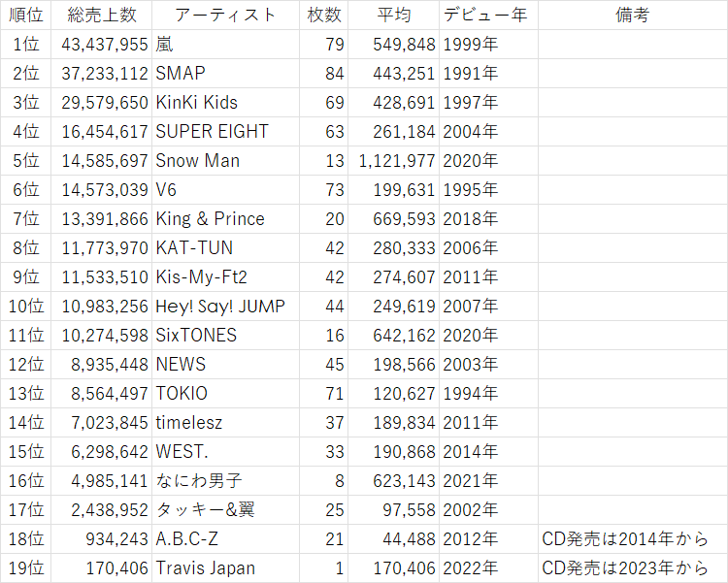Click the artist cell タッキー&翼
The width and height of the screenshot is (728, 583).
click(x=225, y=510)
